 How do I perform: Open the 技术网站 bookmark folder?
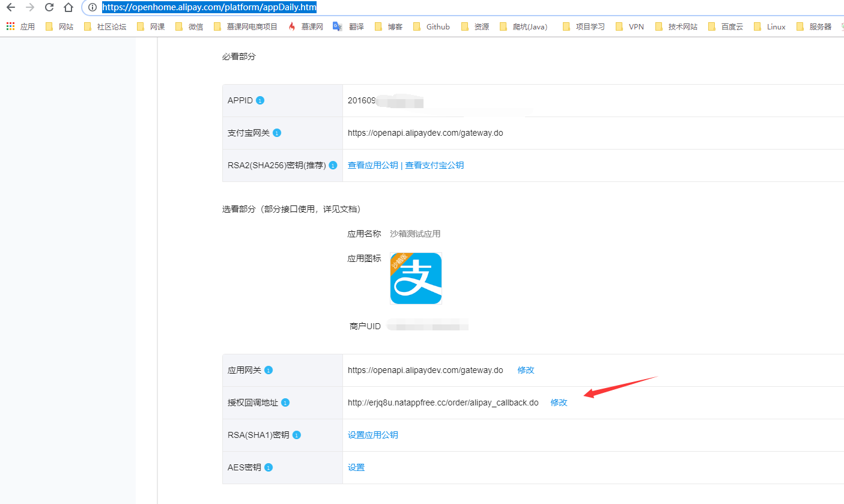point(676,26)
